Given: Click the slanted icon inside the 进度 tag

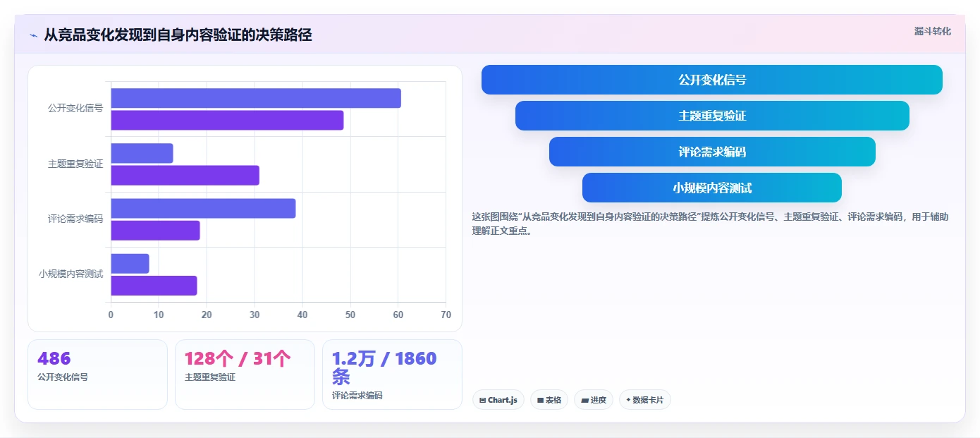Looking at the screenshot, I should 584,400.
